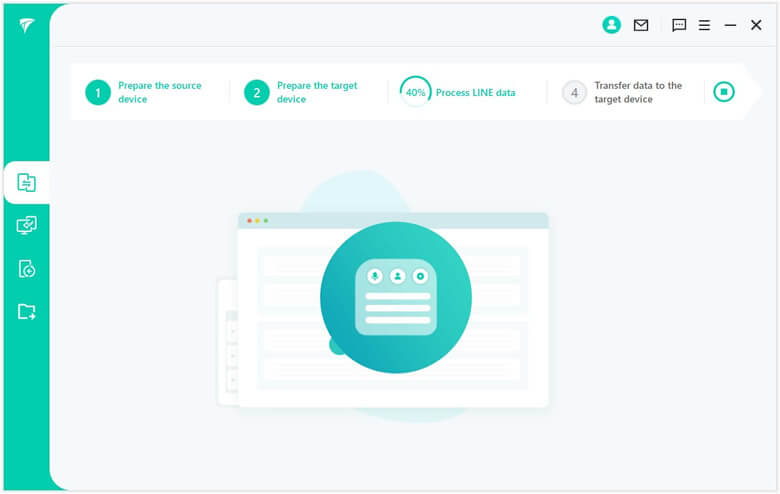Click step 2 number circle
Viewport: 780px width, 494px height.
coord(257,93)
